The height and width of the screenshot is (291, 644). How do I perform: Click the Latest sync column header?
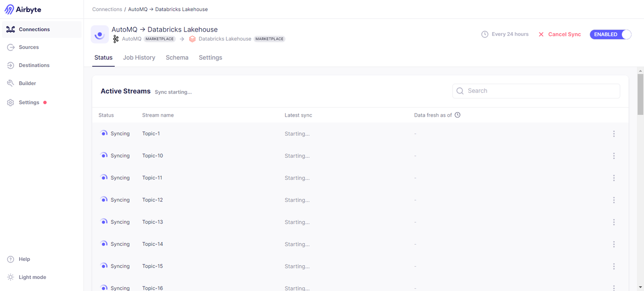[298, 115]
